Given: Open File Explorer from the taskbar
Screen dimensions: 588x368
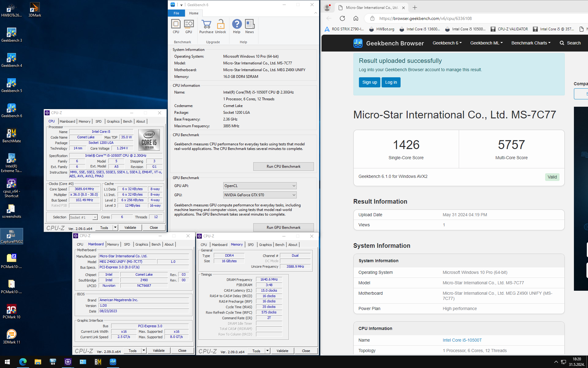Looking at the screenshot, I should pos(38,362).
